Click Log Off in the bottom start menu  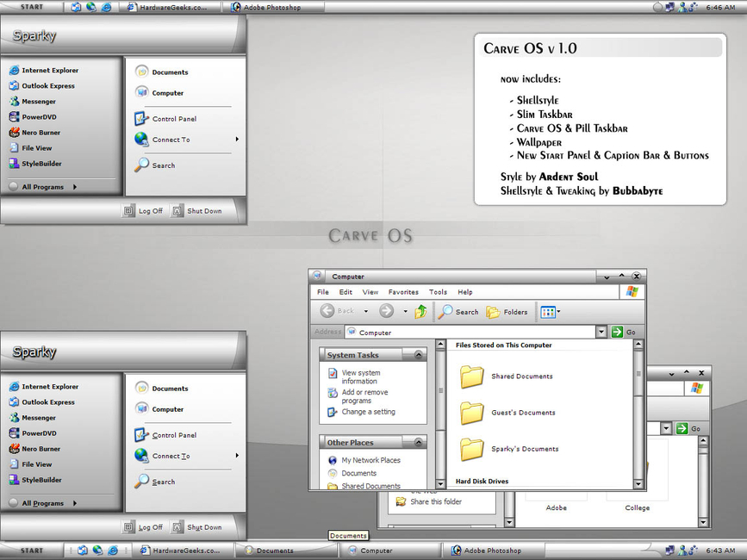(x=143, y=527)
